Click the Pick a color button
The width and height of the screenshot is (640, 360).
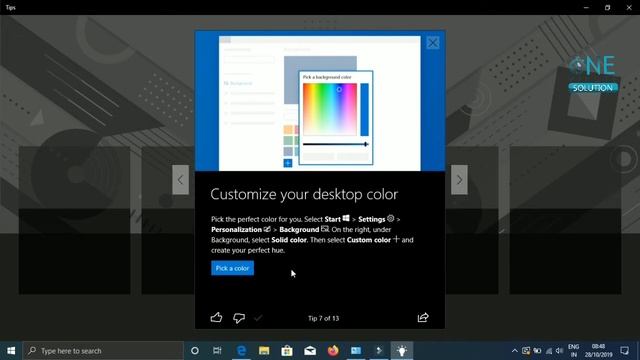232,268
